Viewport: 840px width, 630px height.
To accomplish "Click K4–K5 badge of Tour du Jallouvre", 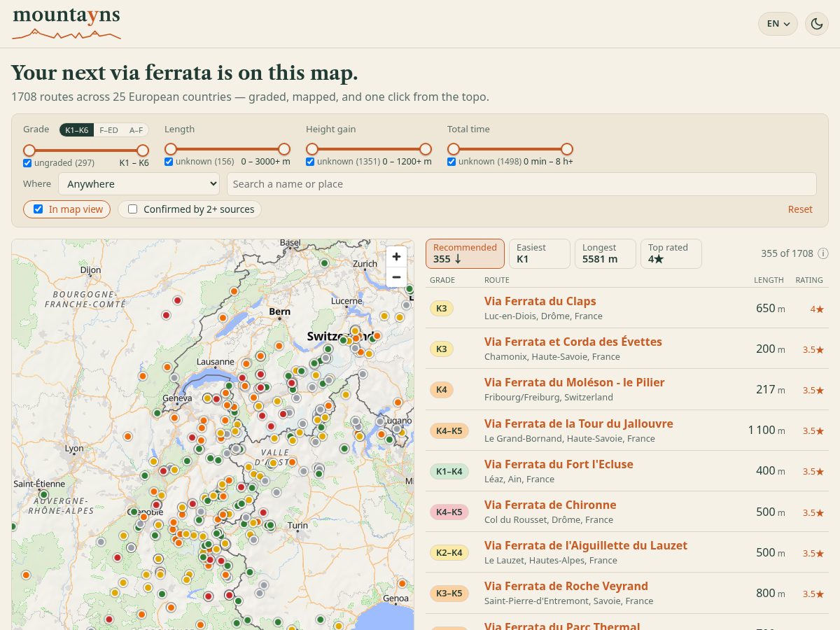I will click(x=449, y=430).
